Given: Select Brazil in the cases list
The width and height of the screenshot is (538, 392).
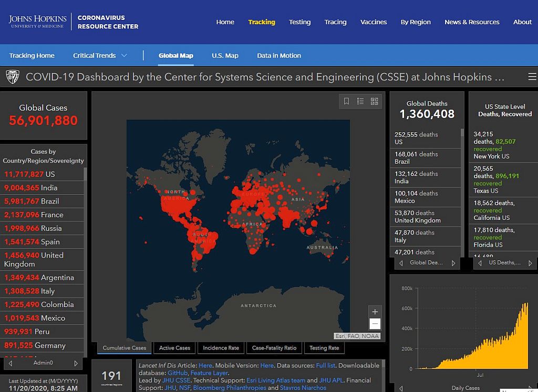Looking at the screenshot, I should (42, 201).
